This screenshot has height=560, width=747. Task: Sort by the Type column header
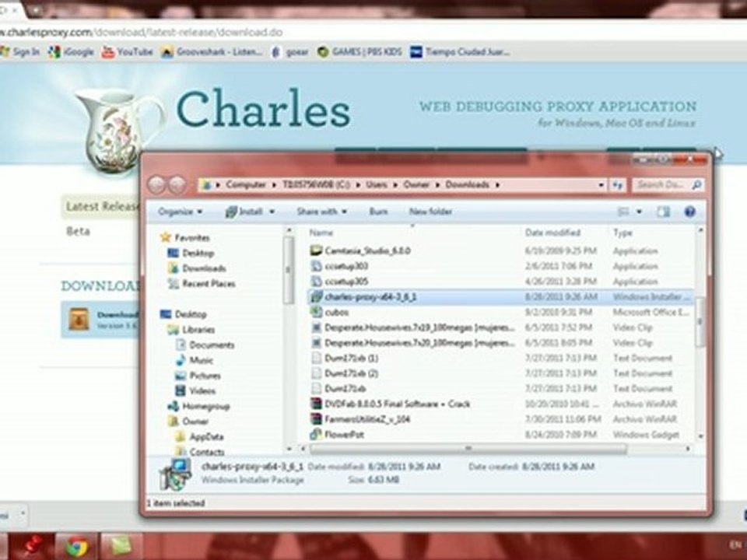point(622,233)
